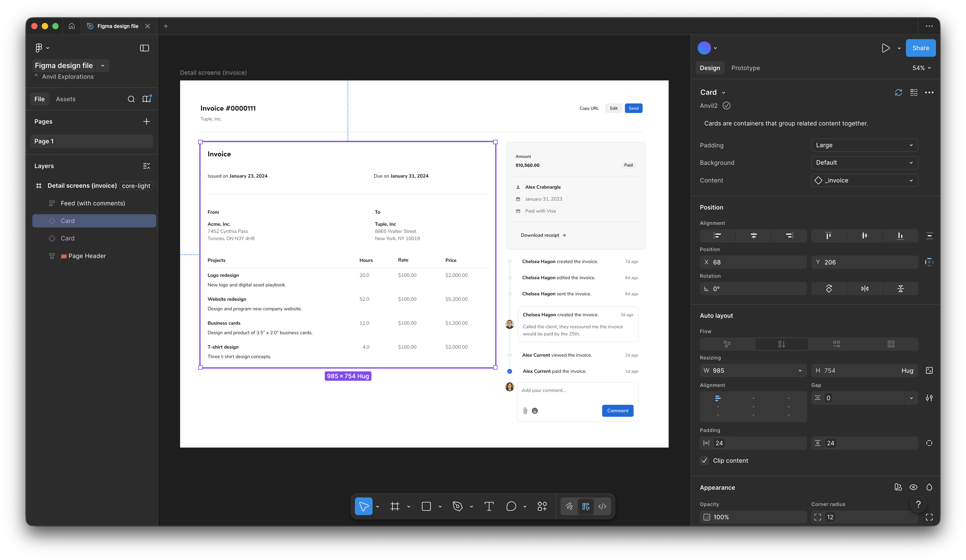Expand file name dropdown chevron
Screen dimensions: 966x560
103,65
